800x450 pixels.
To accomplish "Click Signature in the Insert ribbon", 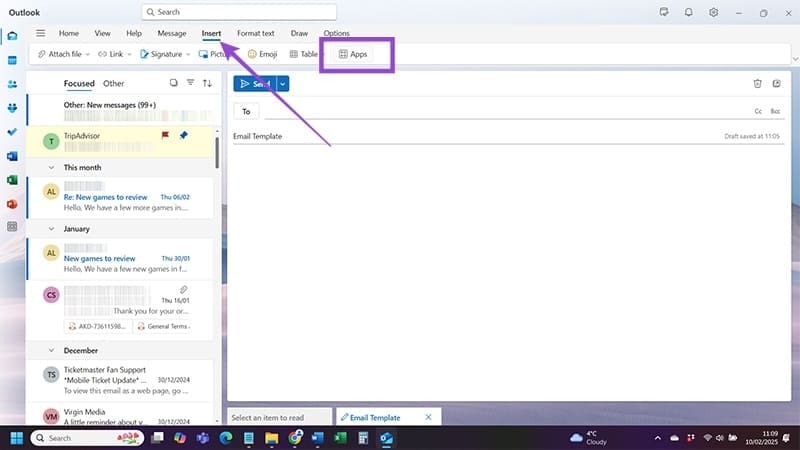I will coord(161,54).
